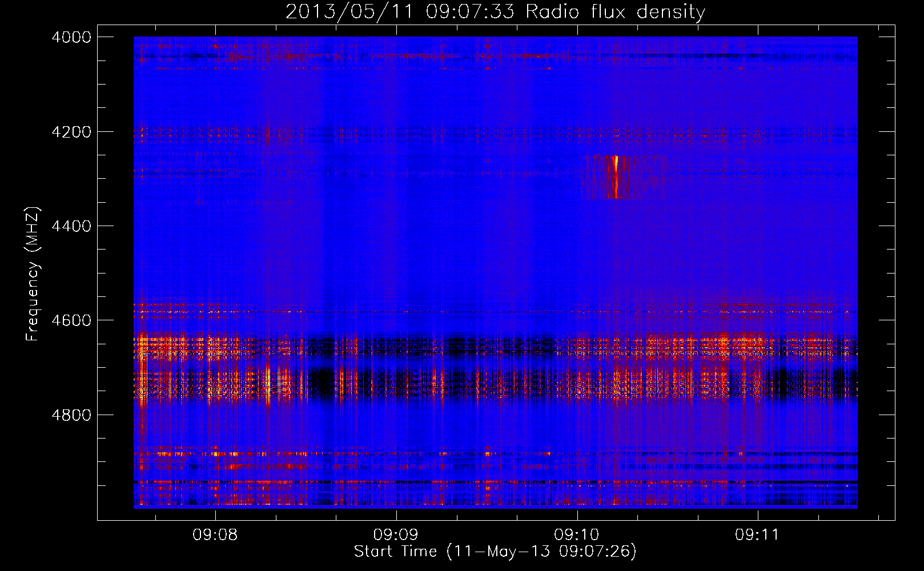Viewport: 924px width, 571px height.
Task: Click the '09:08' time axis label
Action: [215, 535]
